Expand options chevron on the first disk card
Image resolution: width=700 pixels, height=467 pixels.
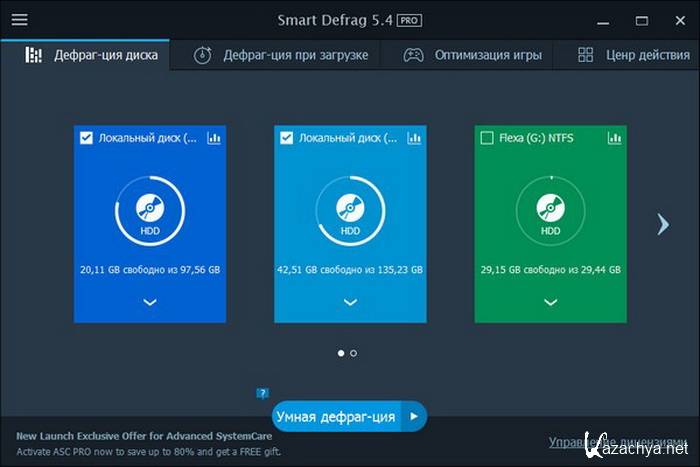pyautogui.click(x=150, y=301)
